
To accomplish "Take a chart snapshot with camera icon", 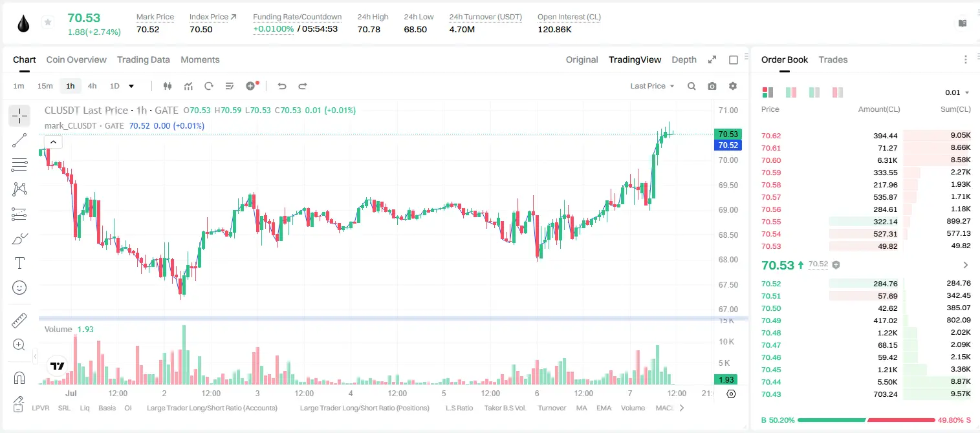I will [x=712, y=86].
